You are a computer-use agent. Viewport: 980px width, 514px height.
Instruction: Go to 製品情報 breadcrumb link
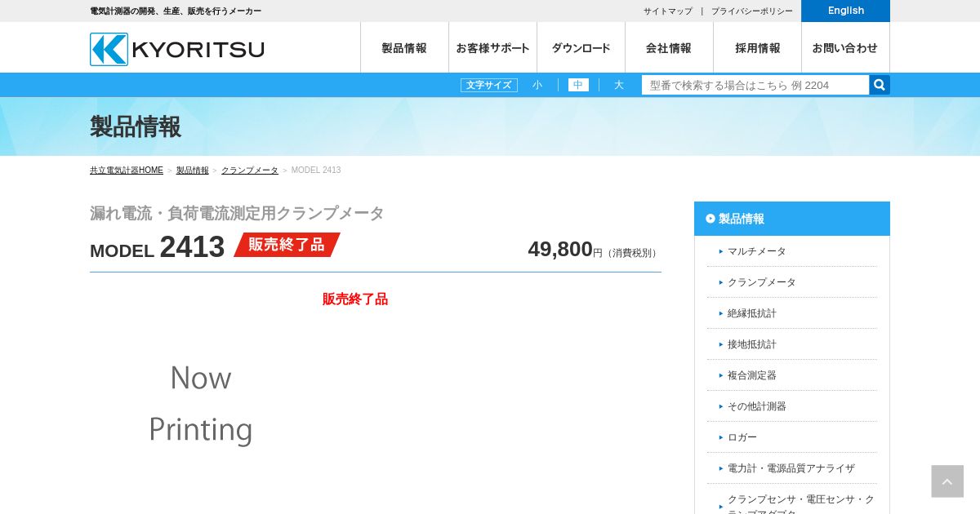[193, 171]
